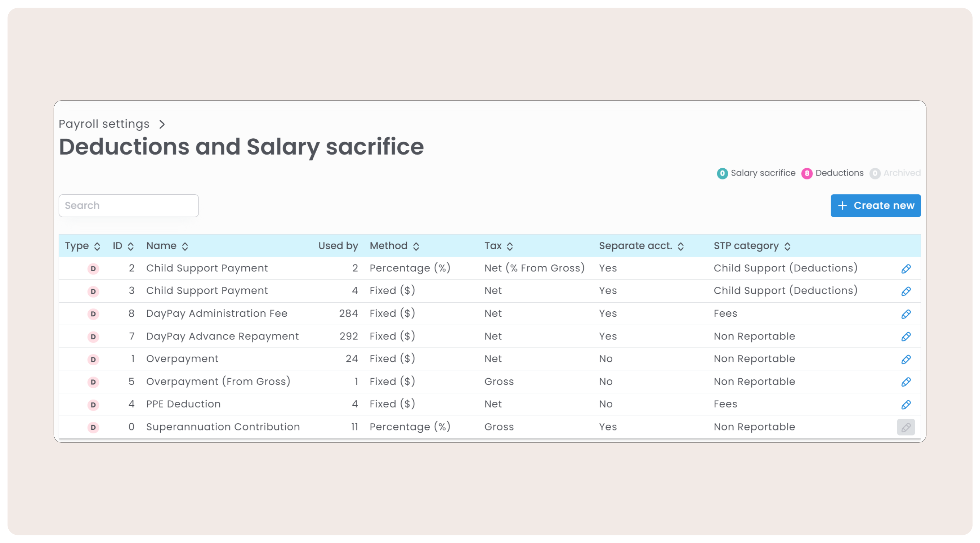The height and width of the screenshot is (543, 980).
Task: Click D type badge on Overpayment row
Action: pyautogui.click(x=93, y=359)
